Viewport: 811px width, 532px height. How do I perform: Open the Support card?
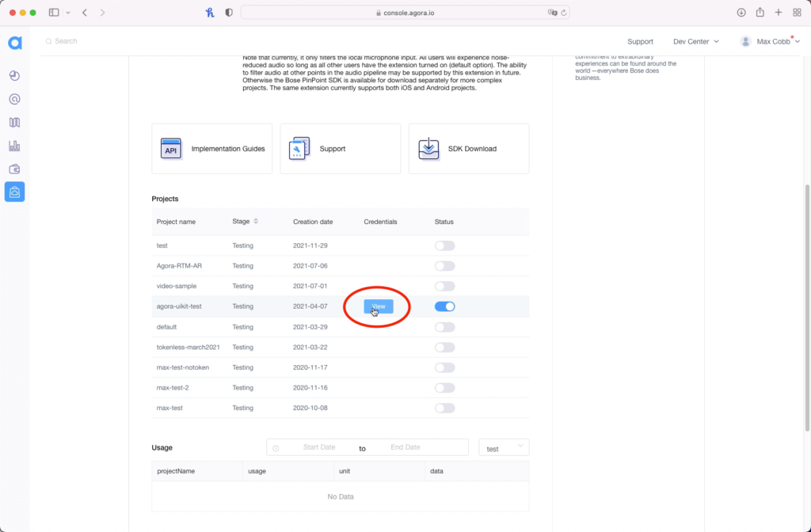click(x=341, y=149)
